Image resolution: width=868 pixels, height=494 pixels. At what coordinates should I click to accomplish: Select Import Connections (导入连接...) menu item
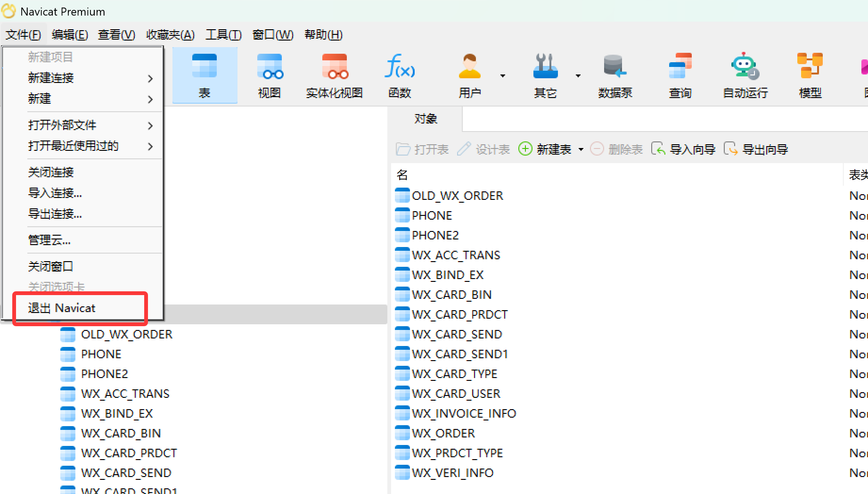83,193
